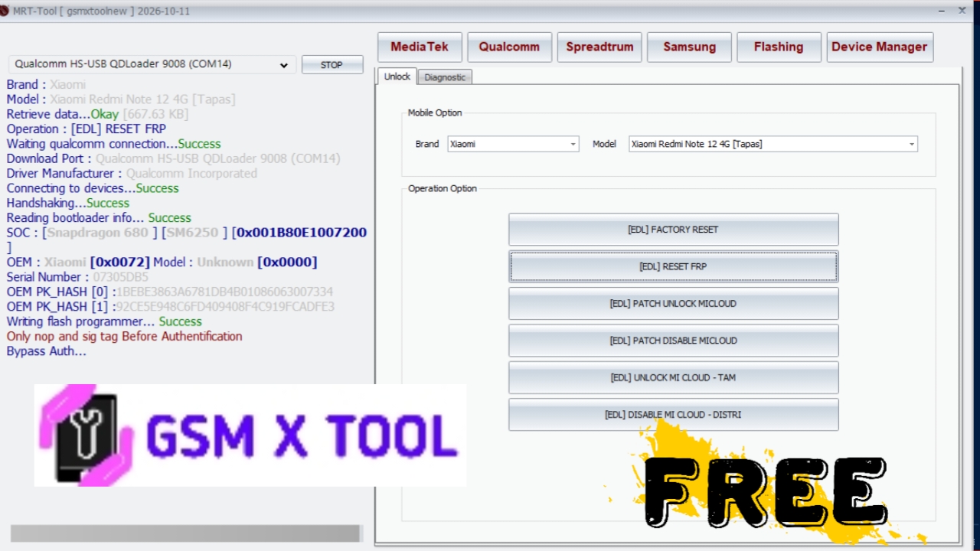Switch to the Spreadtrum section
Screen dimensions: 980x551
599,47
